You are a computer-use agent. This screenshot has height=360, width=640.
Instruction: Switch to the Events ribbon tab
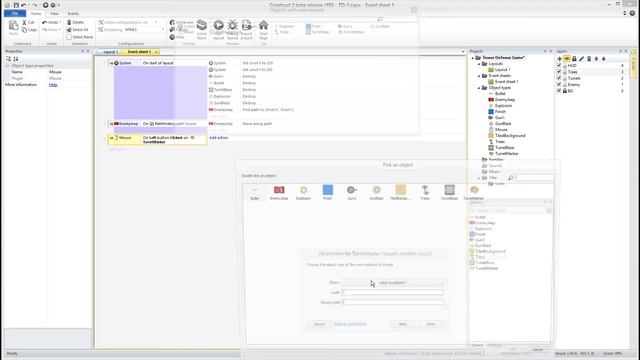[73, 13]
